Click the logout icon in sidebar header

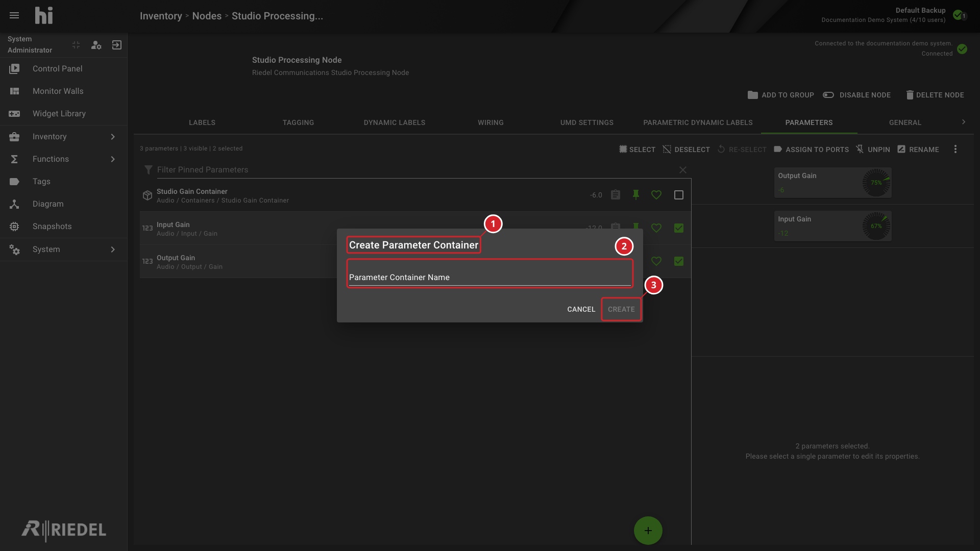click(x=117, y=45)
